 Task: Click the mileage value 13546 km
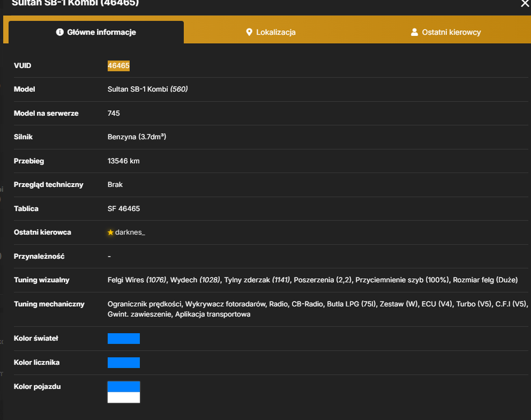[124, 161]
